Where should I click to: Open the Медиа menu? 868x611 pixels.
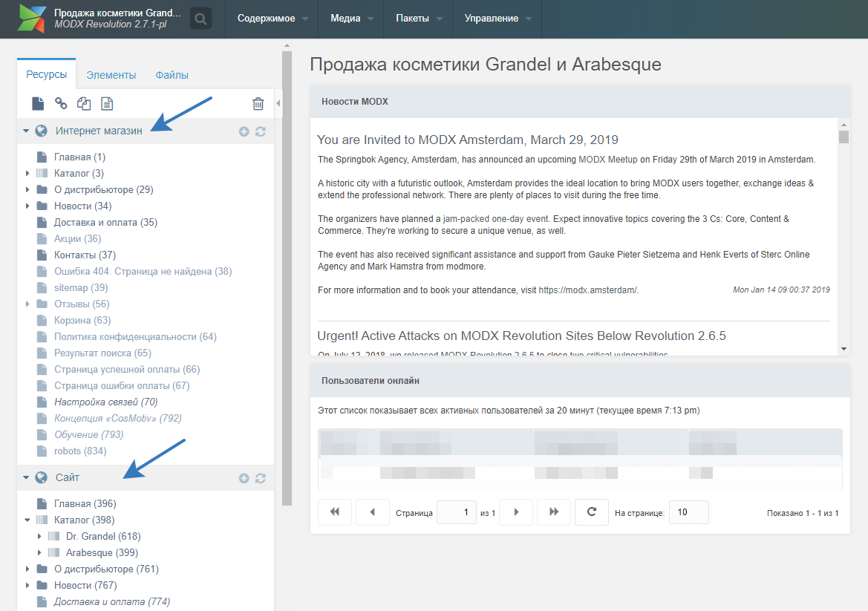351,19
